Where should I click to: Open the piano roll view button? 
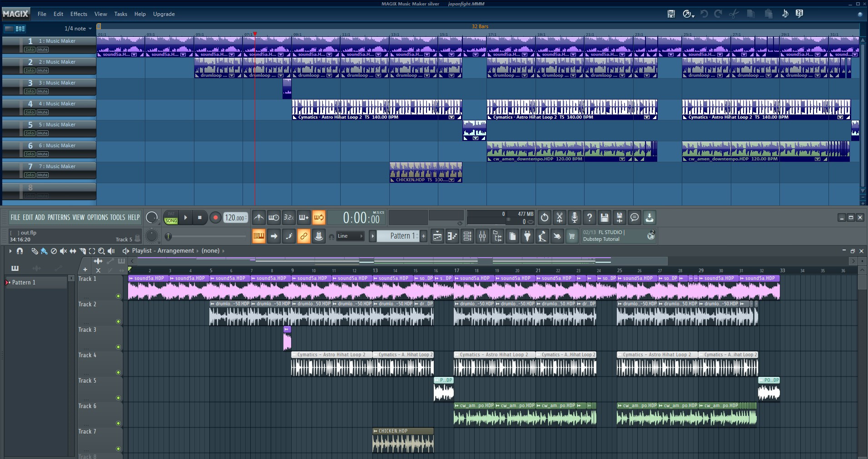[452, 236]
